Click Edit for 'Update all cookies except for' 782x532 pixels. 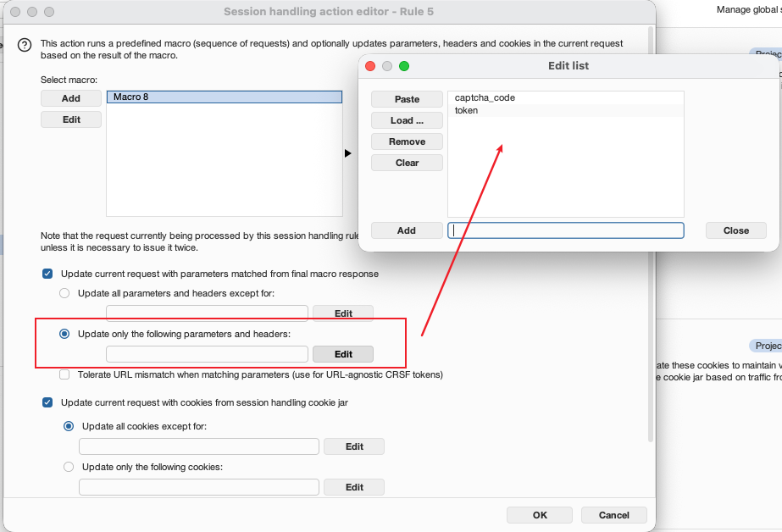[354, 446]
